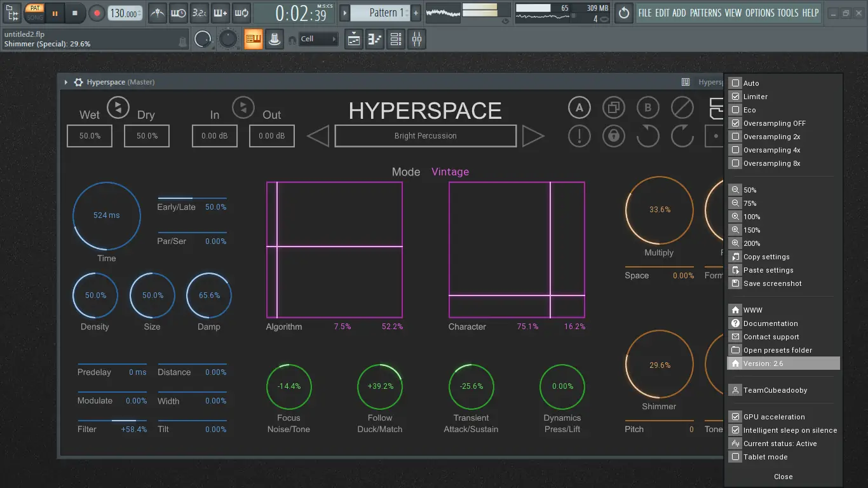The height and width of the screenshot is (488, 868).
Task: Open the Bright Percussion preset selector
Action: pyautogui.click(x=425, y=136)
